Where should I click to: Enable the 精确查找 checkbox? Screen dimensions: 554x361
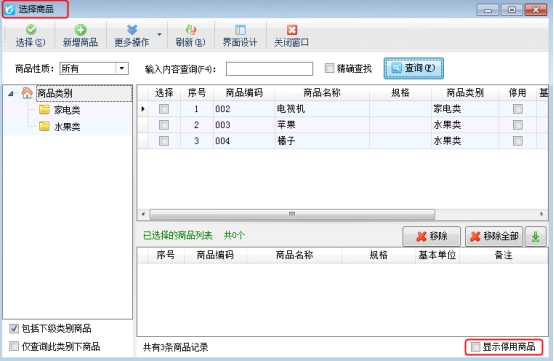[x=329, y=68]
